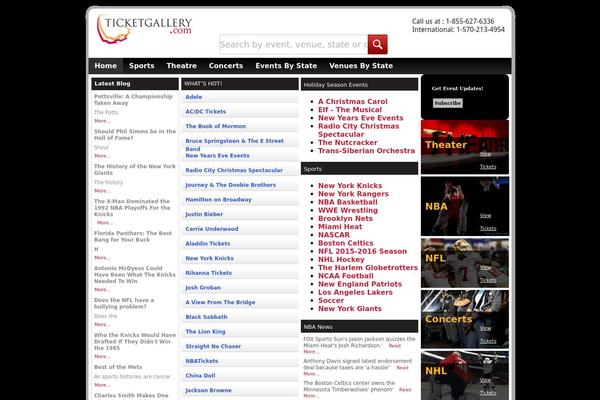Open New England Patriots link
The height and width of the screenshot is (400, 600).
coord(360,284)
